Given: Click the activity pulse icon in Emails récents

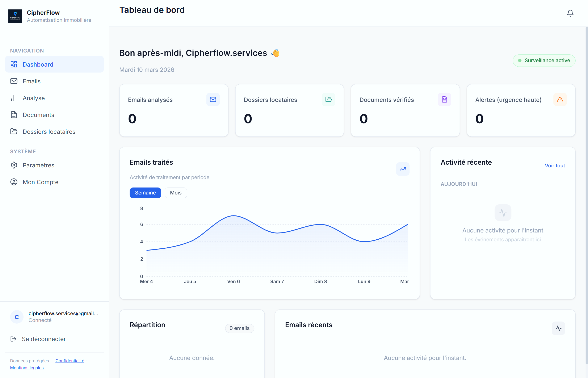Looking at the screenshot, I should pos(558,328).
